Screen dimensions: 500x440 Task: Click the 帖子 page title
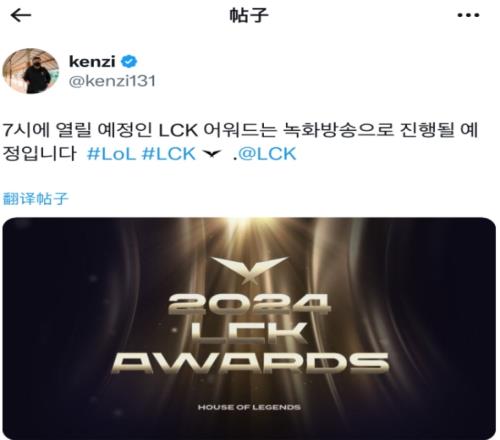tap(249, 15)
